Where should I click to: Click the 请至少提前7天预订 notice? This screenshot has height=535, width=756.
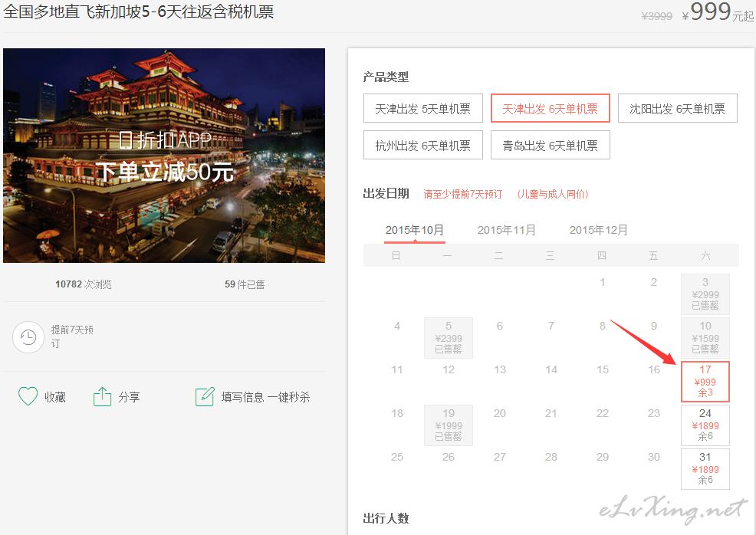tap(463, 194)
